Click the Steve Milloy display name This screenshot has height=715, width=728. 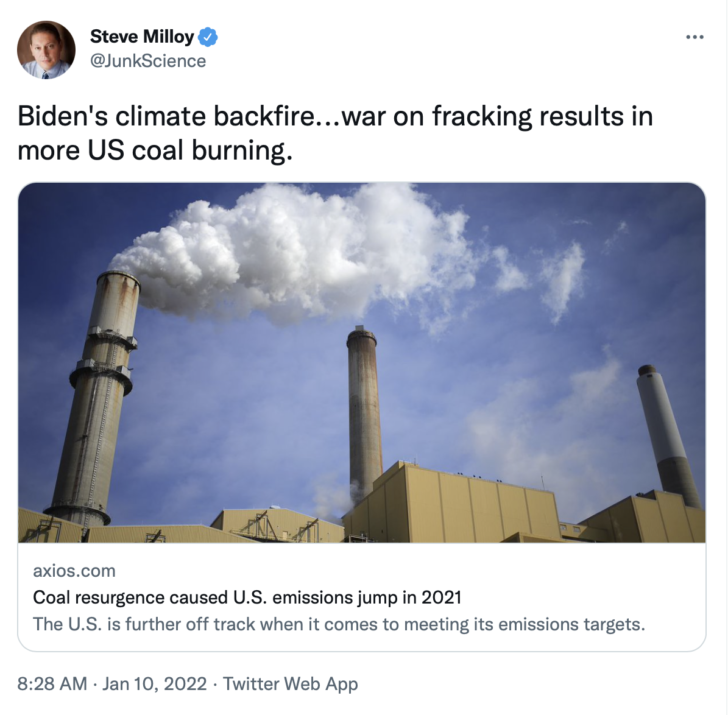[142, 37]
